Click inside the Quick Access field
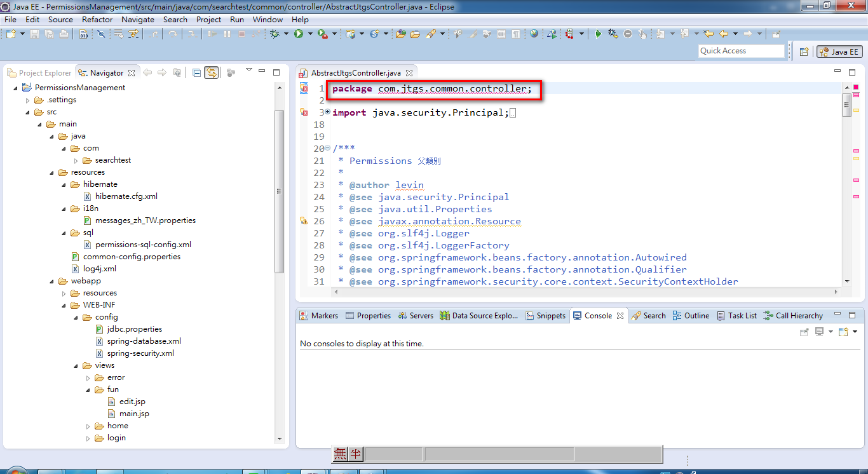This screenshot has width=868, height=474. [742, 50]
